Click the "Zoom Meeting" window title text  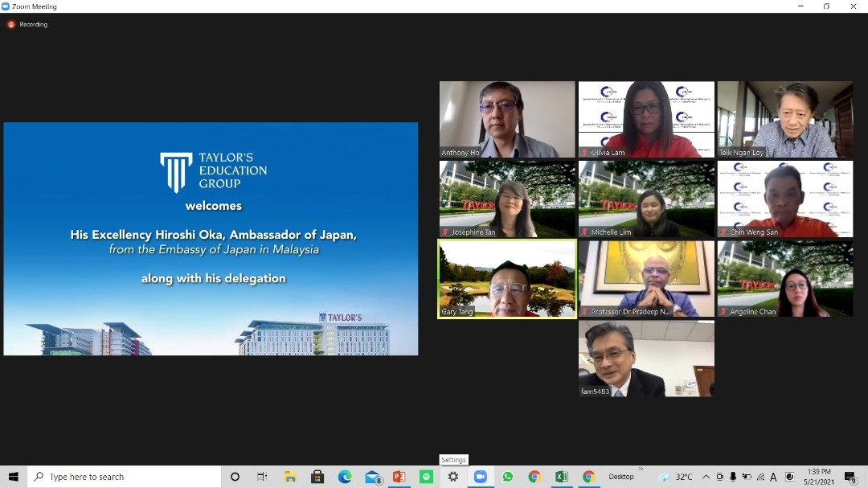click(x=35, y=6)
